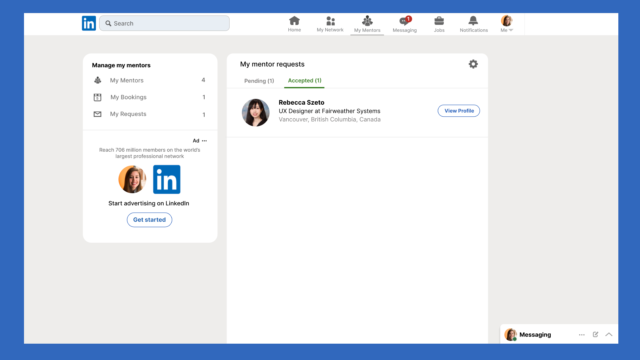Screen dimensions: 640x360
Task: Click 'UX Designer at Fairweather Systems' text
Action: 329,111
